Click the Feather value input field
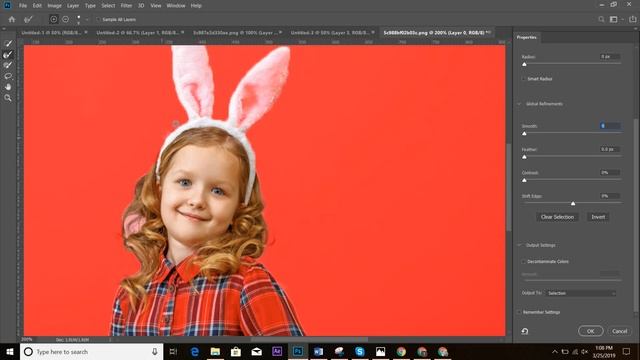This screenshot has width=640, height=360. [x=610, y=149]
